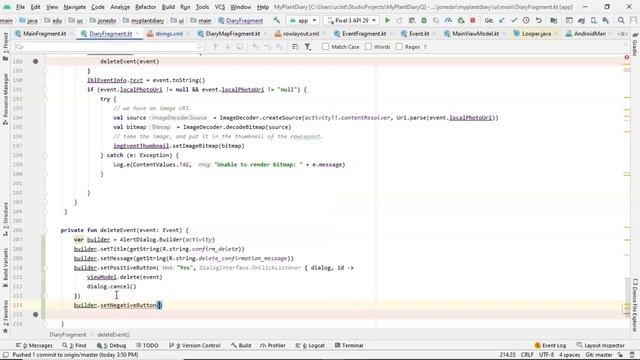The height and width of the screenshot is (360, 640).
Task: Open the Refactor menu
Action: tap(145, 7)
